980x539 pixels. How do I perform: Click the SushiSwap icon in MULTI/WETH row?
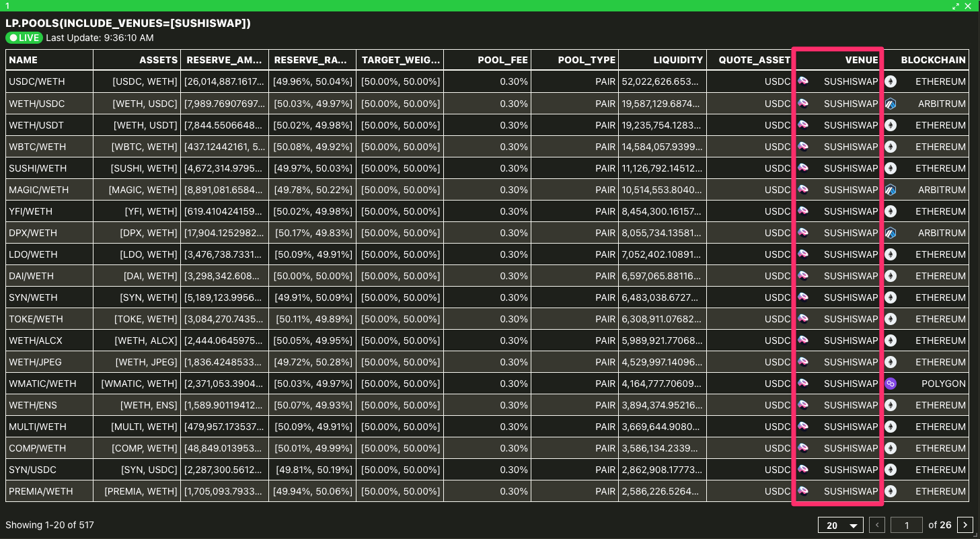tap(803, 427)
